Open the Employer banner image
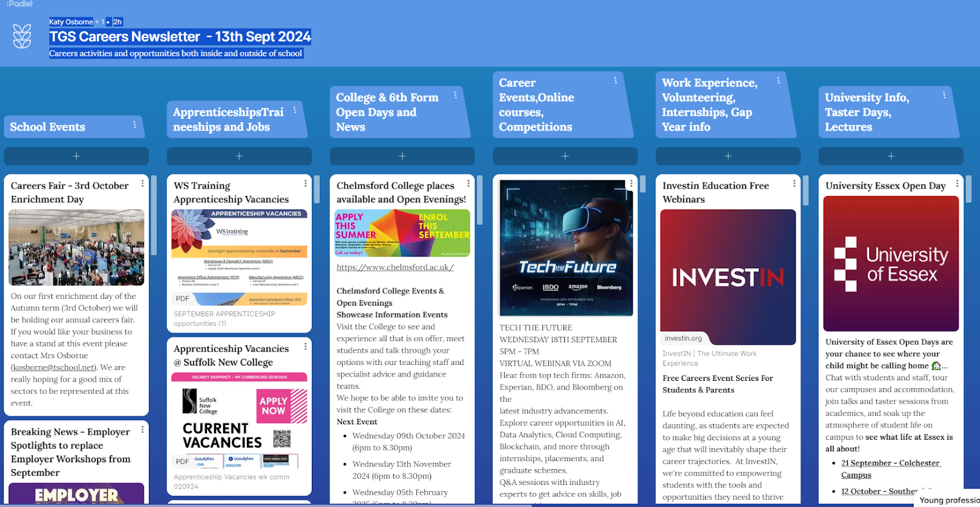Screen dimensions: 980x507 tap(77, 494)
